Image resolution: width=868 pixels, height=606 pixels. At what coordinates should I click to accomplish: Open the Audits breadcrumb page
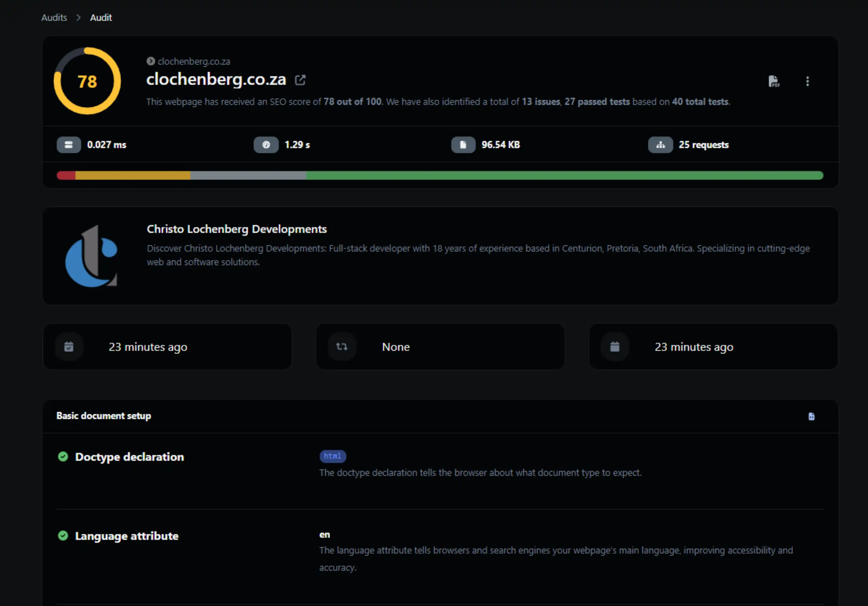(54, 17)
